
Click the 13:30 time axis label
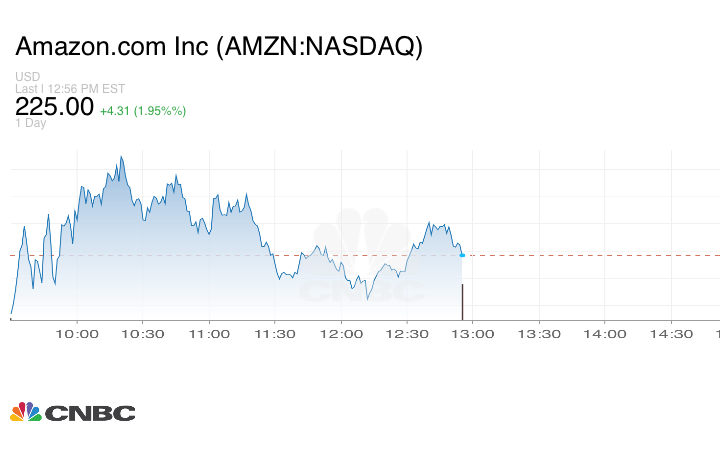coord(538,334)
